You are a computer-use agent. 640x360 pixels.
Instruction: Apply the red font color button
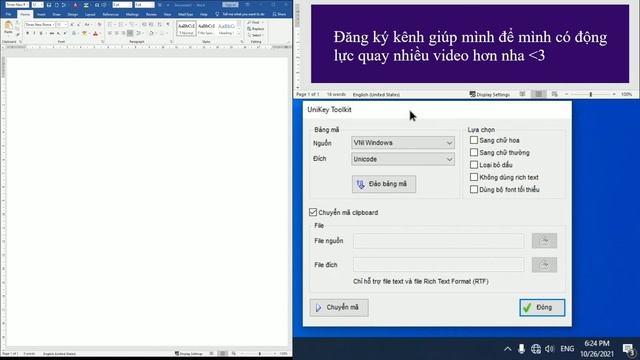[x=96, y=33]
